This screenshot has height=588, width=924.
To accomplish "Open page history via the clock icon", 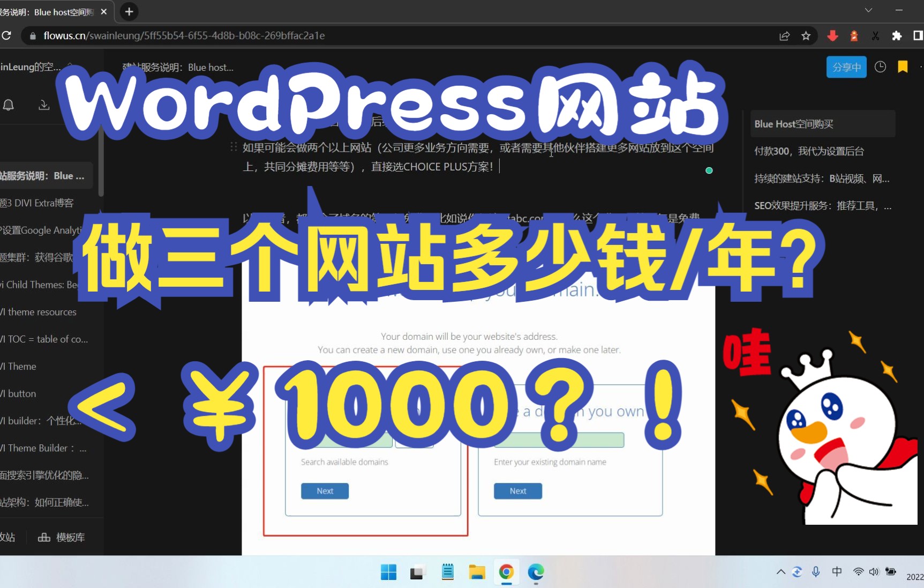I will pos(880,67).
